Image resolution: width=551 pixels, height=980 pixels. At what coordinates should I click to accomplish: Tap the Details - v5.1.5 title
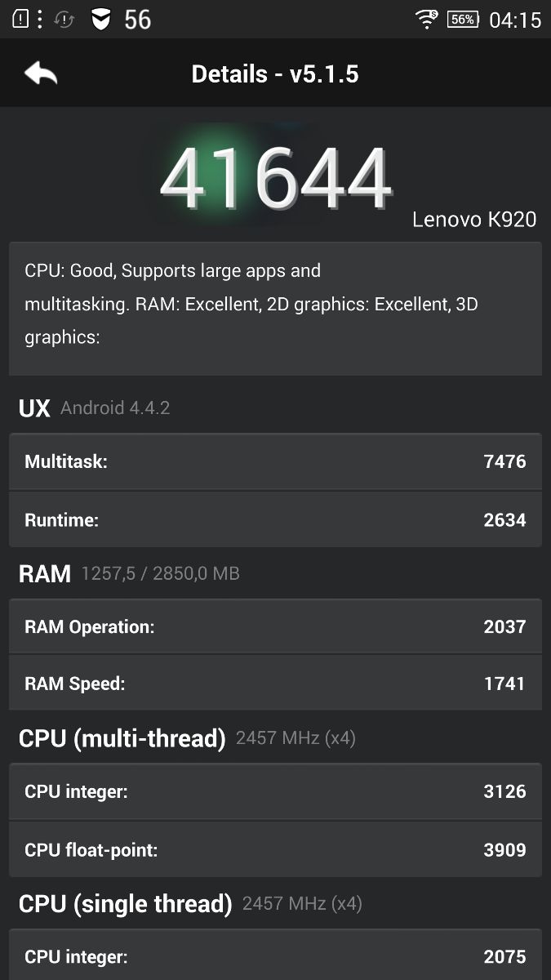pos(275,74)
